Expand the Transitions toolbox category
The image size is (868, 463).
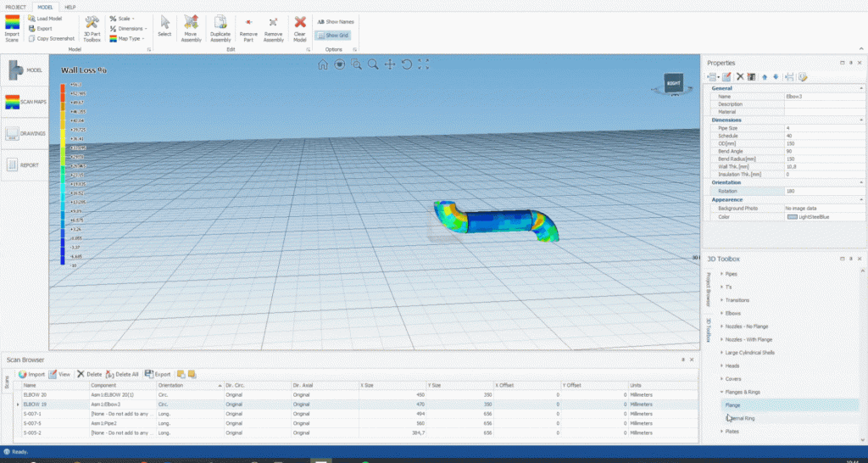pos(722,300)
